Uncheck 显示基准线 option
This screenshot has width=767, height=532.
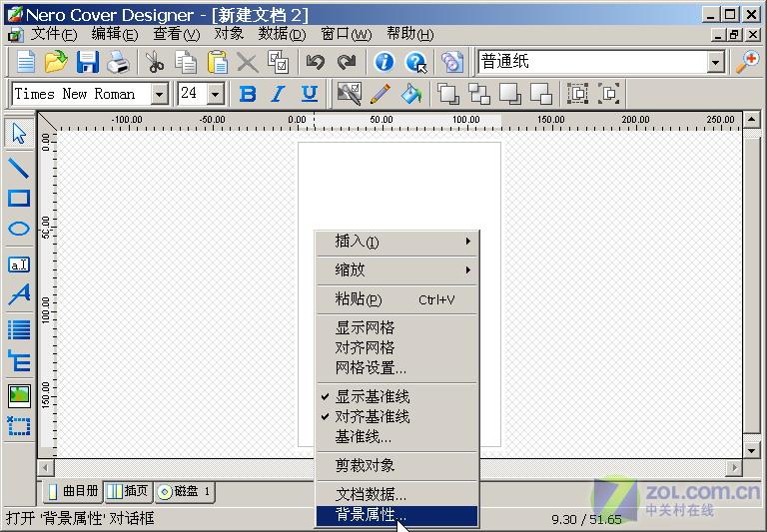pos(397,396)
